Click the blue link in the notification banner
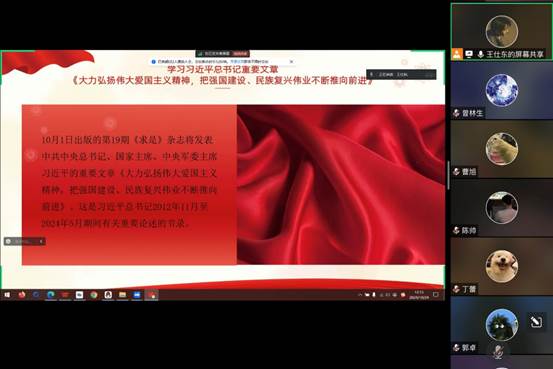 (236, 61)
